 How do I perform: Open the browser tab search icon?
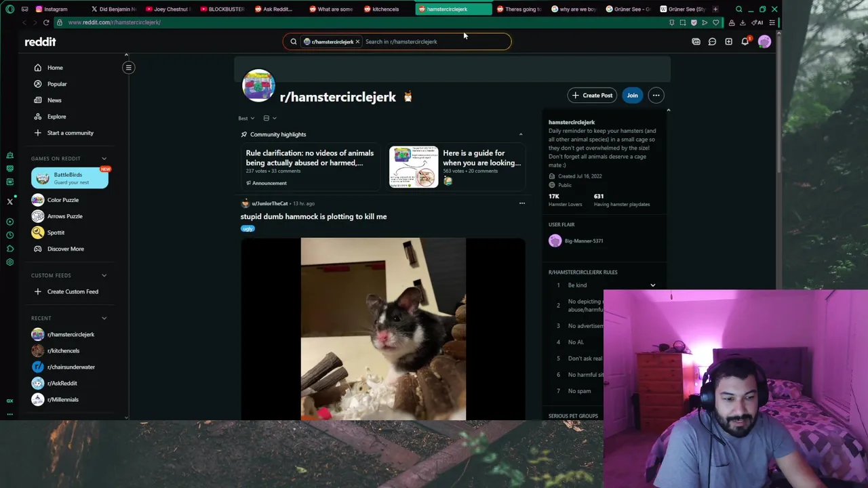coord(738,9)
